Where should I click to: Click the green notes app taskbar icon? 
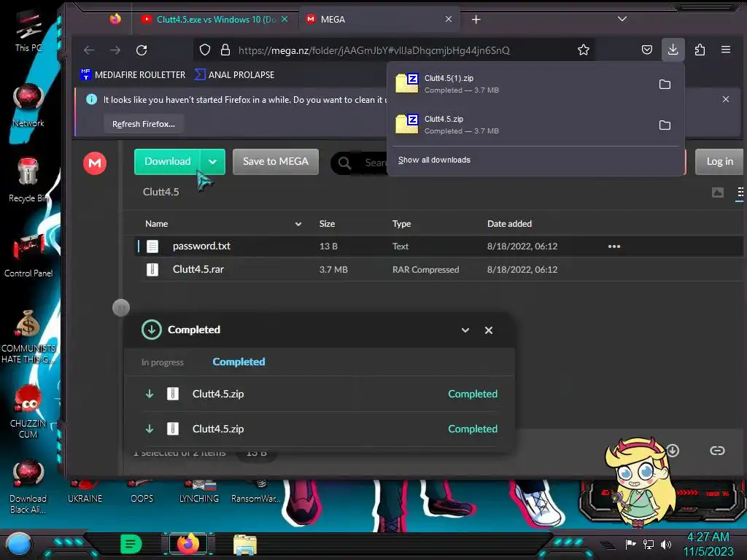[131, 544]
